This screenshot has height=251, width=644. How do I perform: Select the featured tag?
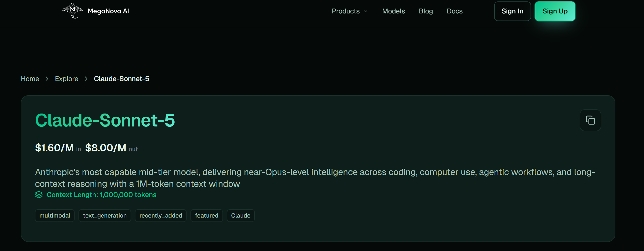coord(207,215)
